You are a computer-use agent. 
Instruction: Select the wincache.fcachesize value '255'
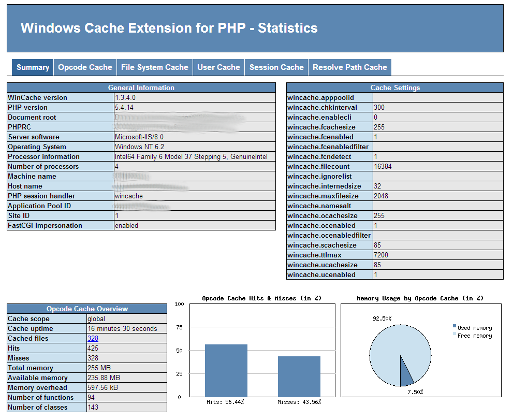click(379, 127)
